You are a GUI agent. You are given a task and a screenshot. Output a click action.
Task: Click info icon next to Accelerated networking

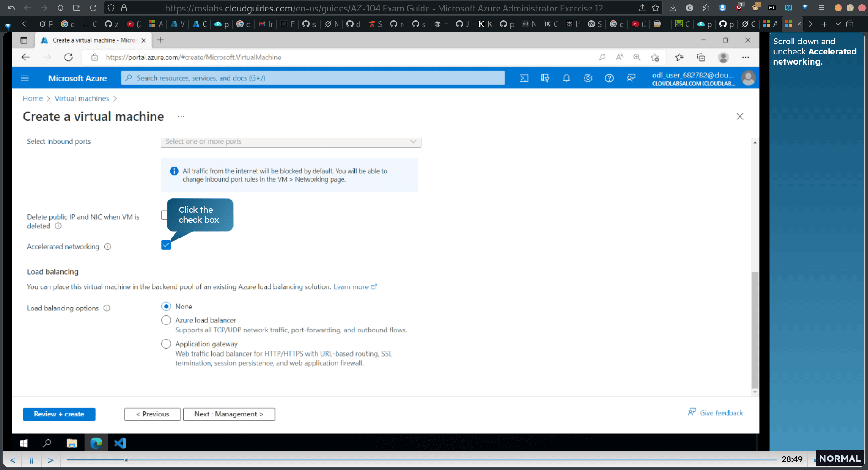107,247
